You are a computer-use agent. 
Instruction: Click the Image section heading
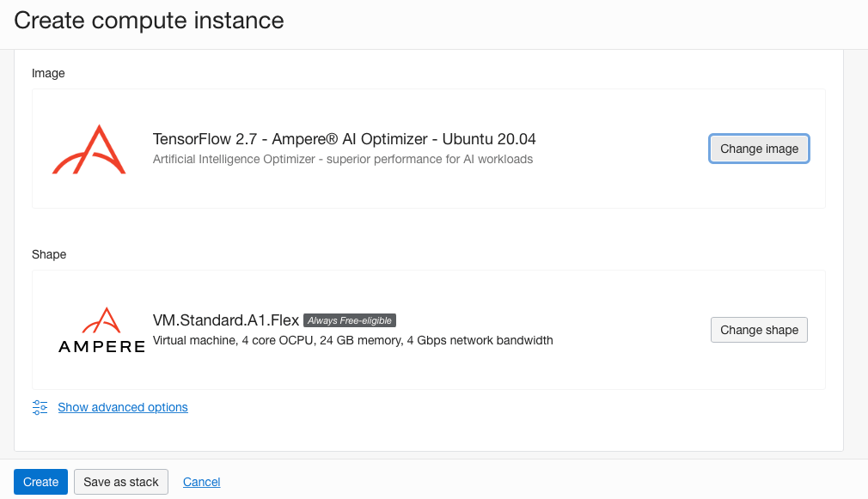coord(48,73)
